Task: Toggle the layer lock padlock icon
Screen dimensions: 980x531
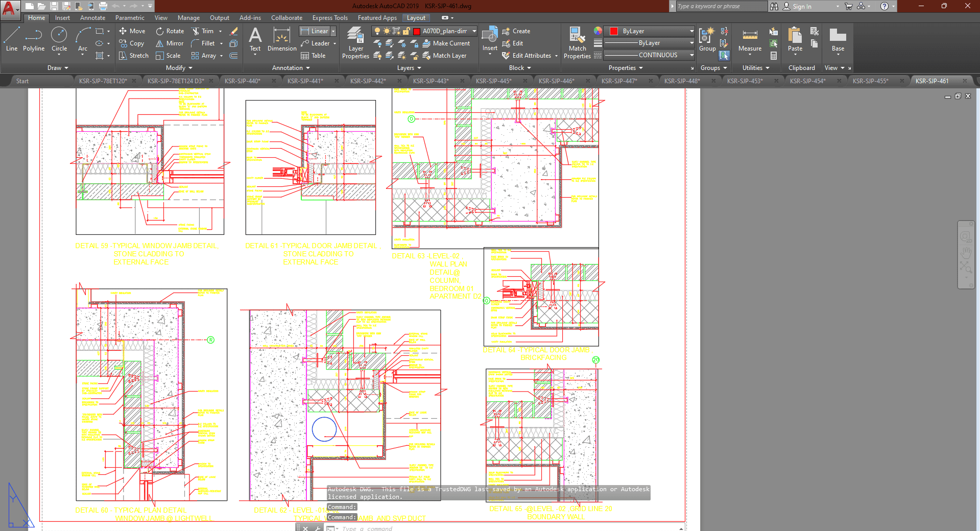Action: 406,31
